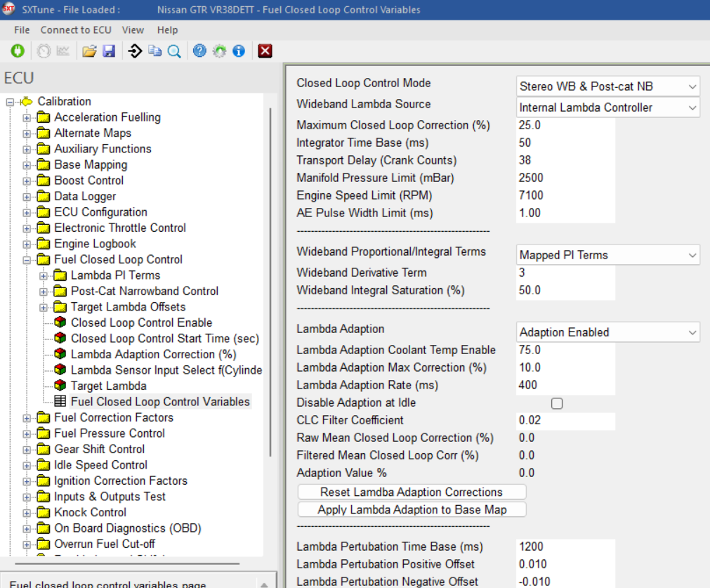Select On Board Diagnostics (OBD) folder
The height and width of the screenshot is (588, 710).
(128, 528)
